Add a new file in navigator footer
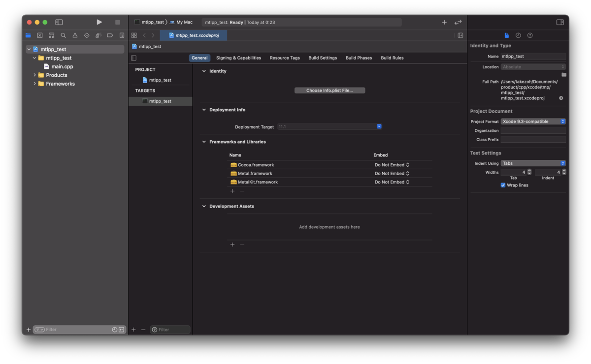Viewport: 591px width, 364px height. click(x=28, y=330)
